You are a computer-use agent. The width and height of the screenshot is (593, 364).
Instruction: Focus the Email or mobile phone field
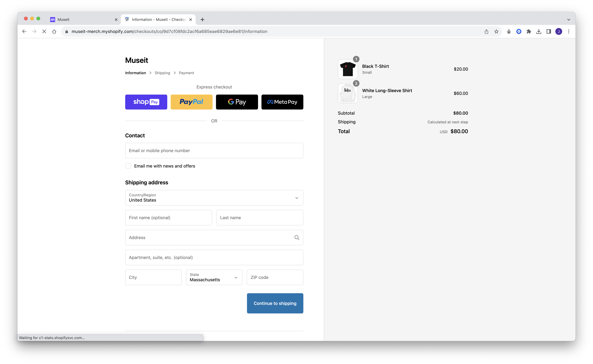(x=214, y=150)
